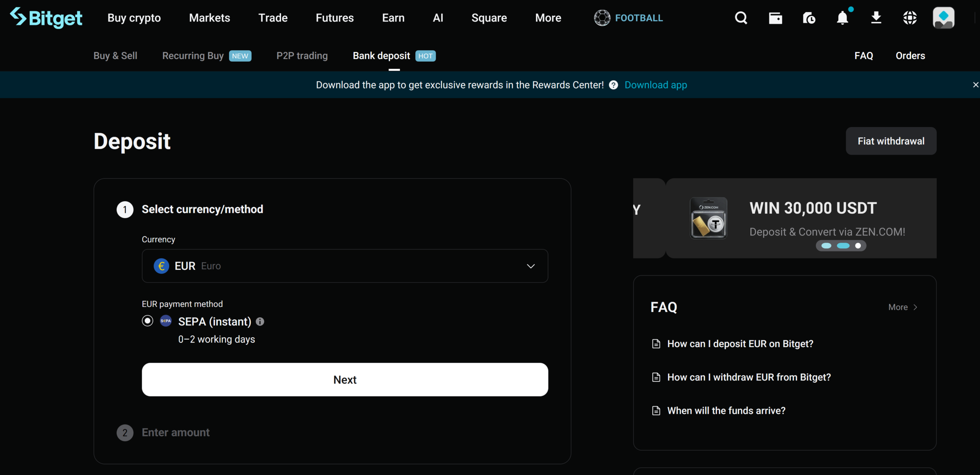Open the AI menu item
Screen dimensions: 980x475
click(x=438, y=18)
